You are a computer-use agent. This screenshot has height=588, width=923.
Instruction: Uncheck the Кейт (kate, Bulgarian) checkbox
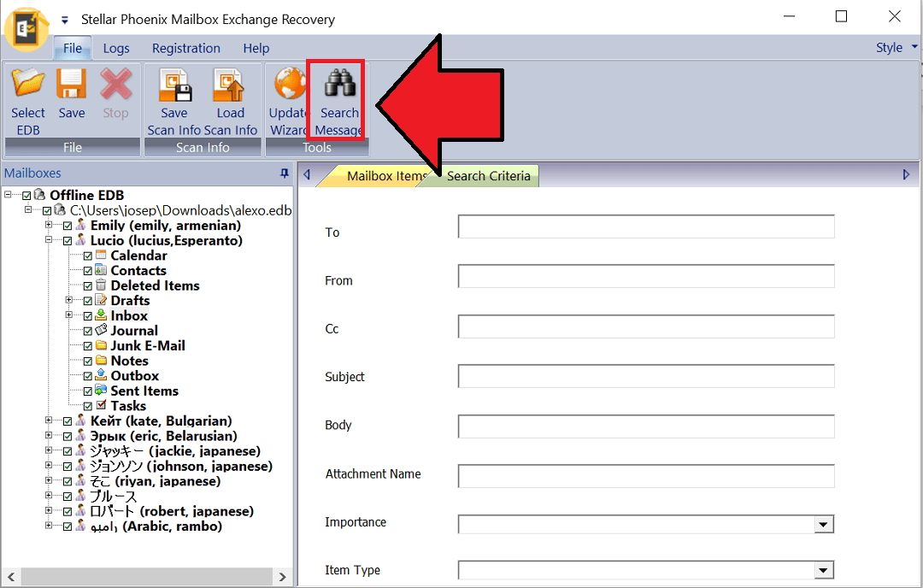click(68, 421)
